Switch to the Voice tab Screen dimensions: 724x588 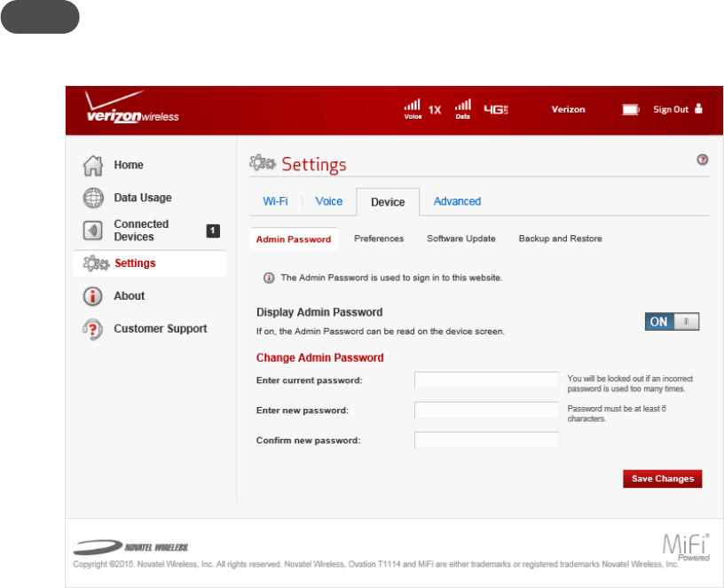pyautogui.click(x=329, y=201)
